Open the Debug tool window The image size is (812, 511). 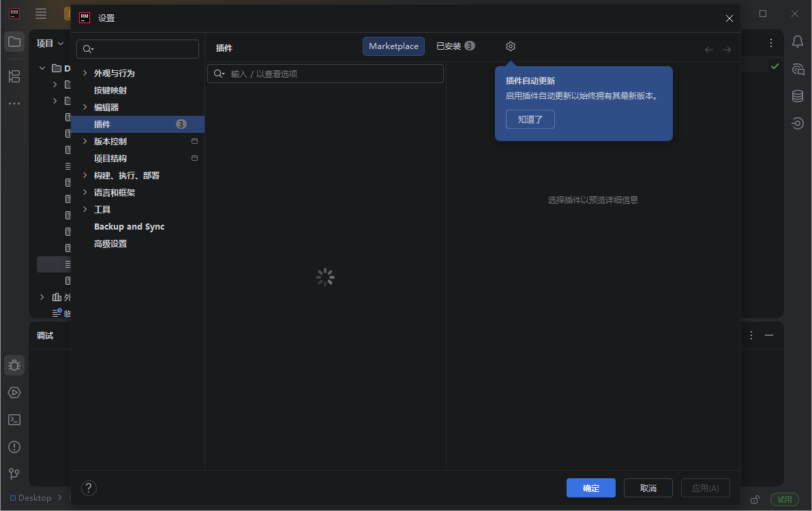pos(14,365)
